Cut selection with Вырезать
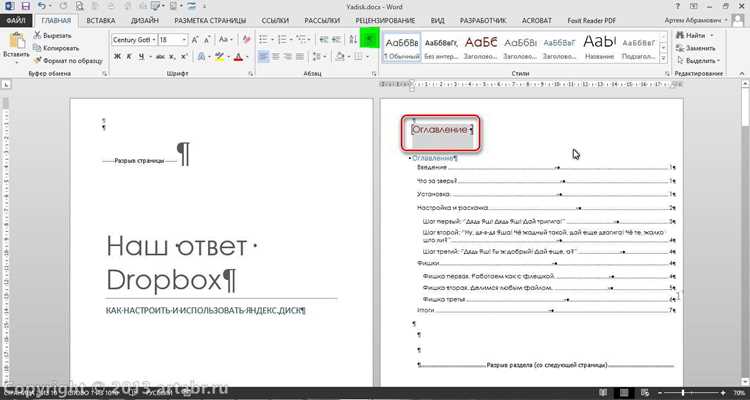The image size is (750, 400). tap(52, 36)
